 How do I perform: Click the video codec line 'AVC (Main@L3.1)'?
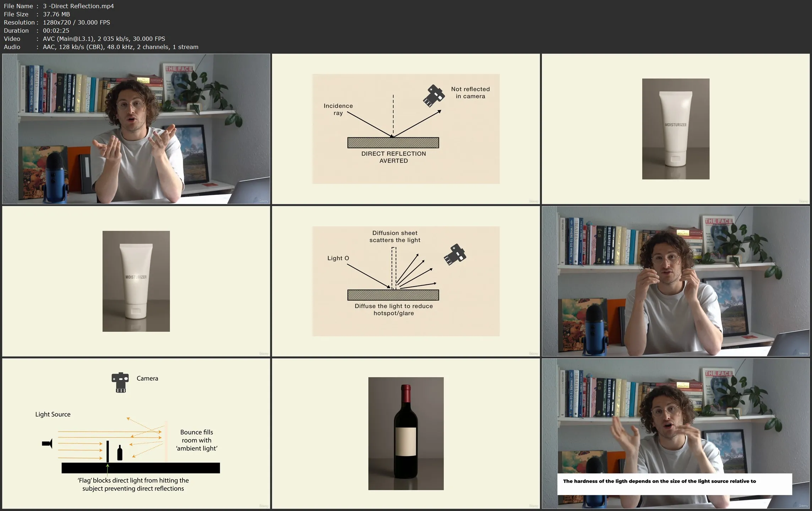tap(104, 39)
